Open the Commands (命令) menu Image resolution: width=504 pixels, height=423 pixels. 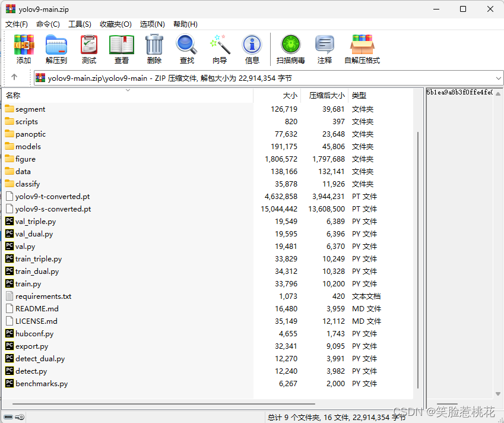coord(48,24)
